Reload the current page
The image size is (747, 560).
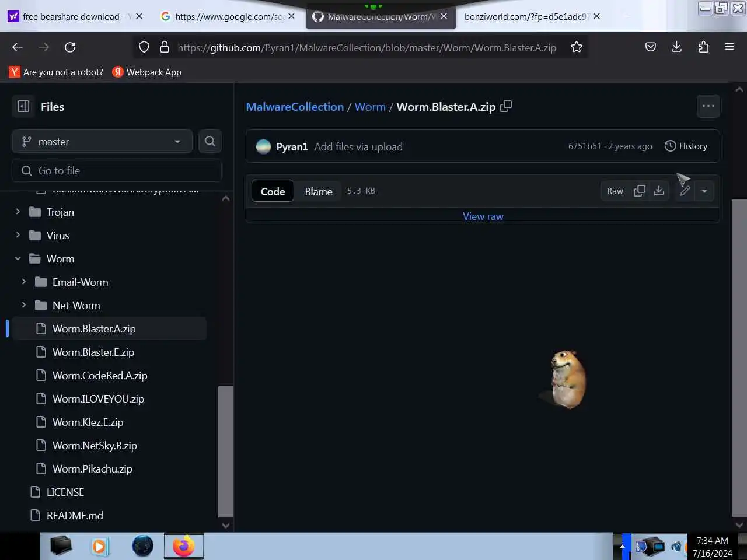(x=70, y=47)
